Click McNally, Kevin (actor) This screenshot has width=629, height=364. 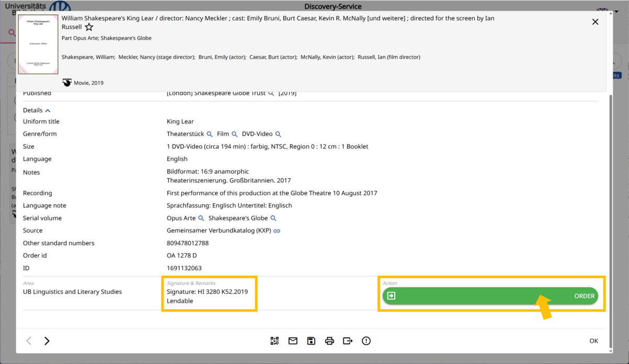point(327,57)
